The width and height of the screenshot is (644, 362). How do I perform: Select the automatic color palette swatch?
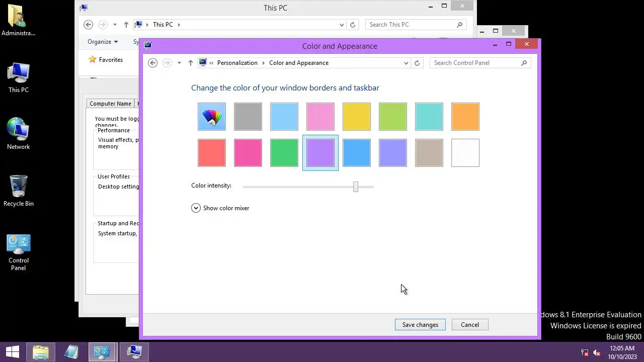point(212,117)
